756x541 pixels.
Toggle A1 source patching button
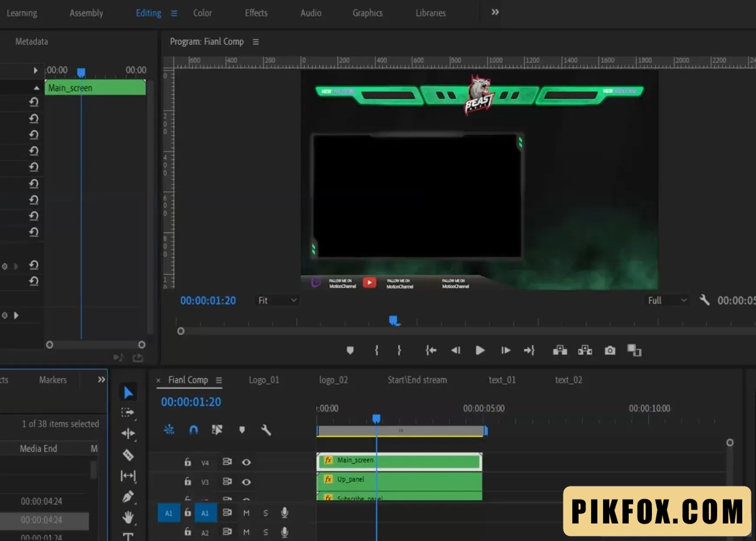click(168, 513)
